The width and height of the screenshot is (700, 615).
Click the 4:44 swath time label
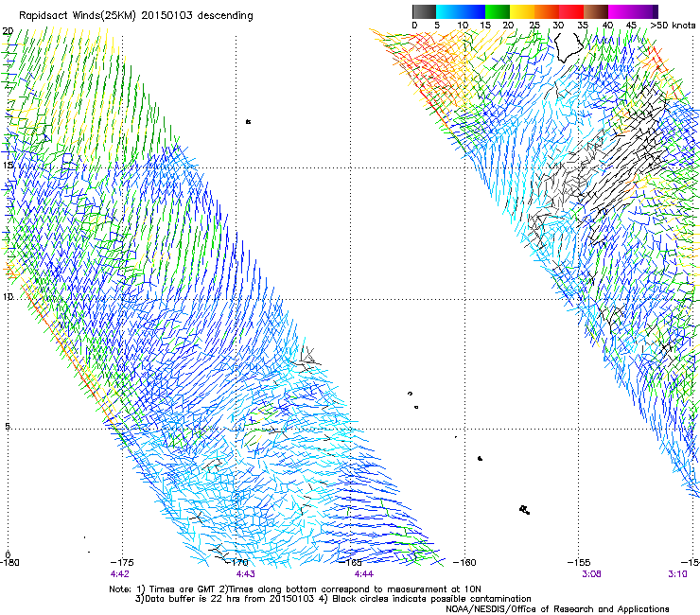point(364,574)
